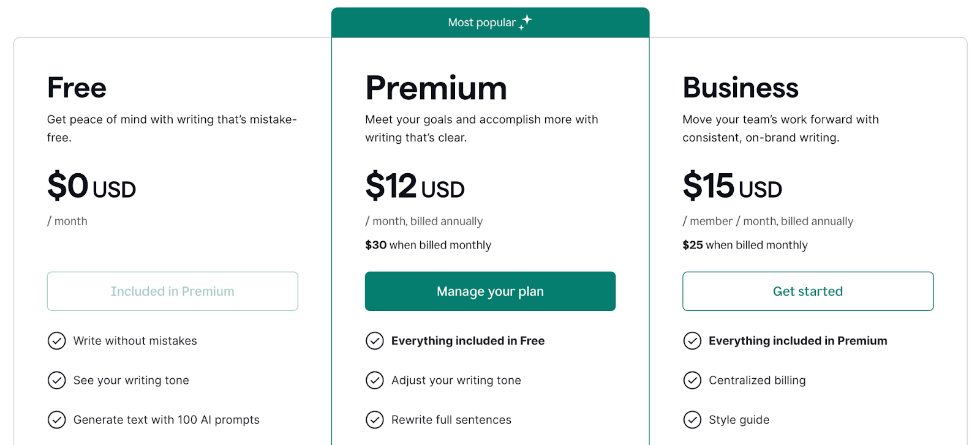Click checkmark beside Everything included in Premium

[692, 341]
